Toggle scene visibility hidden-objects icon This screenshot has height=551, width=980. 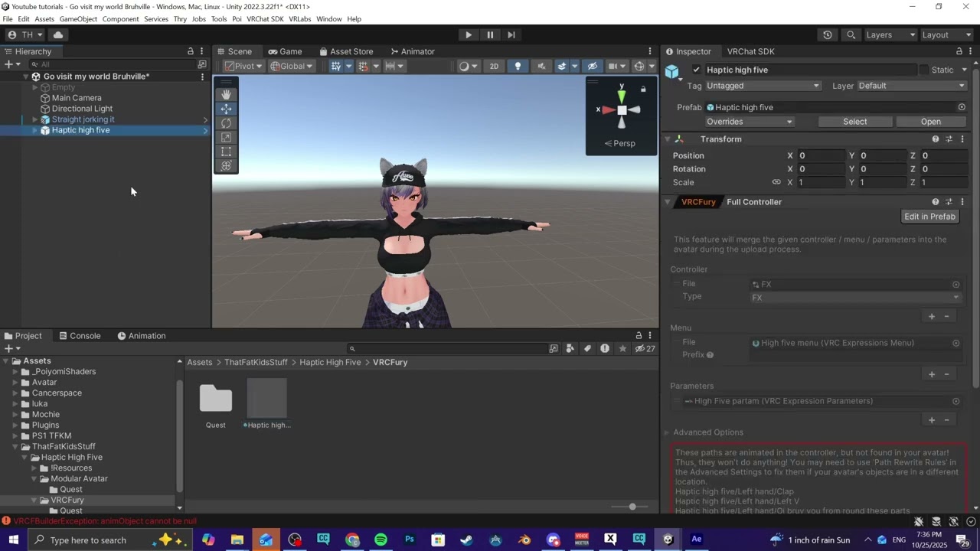point(592,67)
